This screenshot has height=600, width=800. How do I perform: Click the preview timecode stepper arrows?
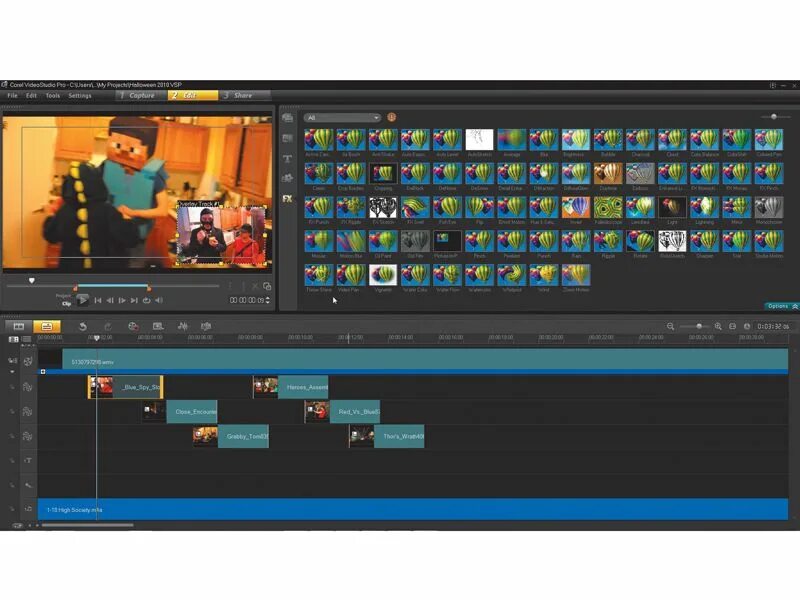click(x=268, y=301)
